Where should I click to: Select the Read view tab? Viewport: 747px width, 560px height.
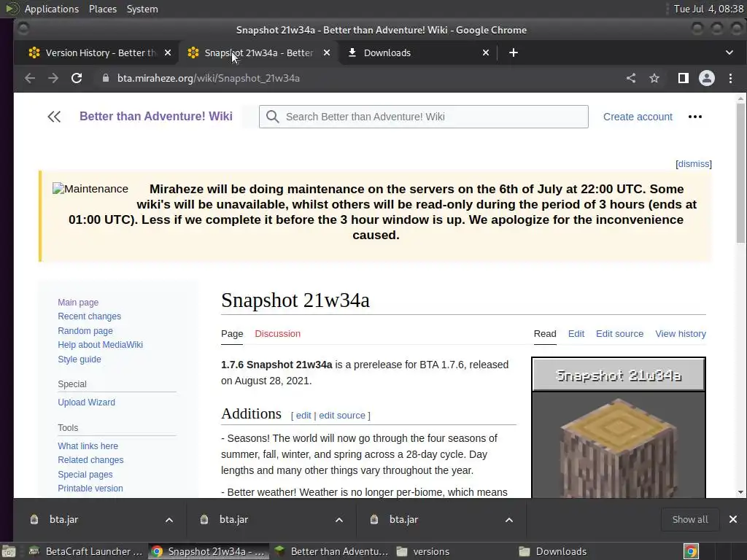(545, 334)
